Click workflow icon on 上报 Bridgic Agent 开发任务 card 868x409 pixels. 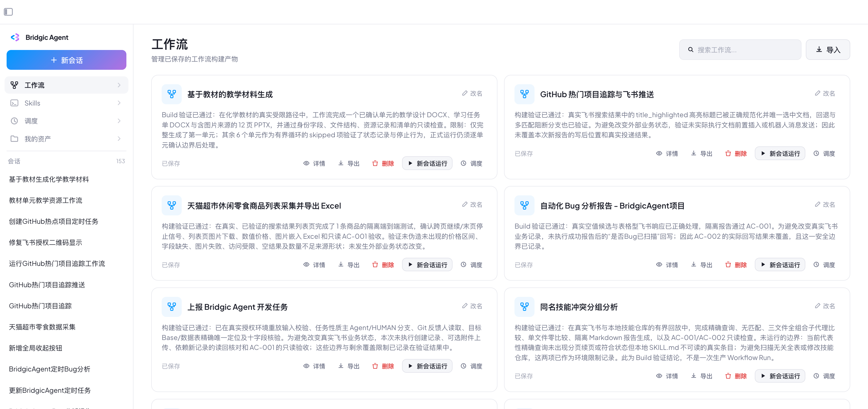[x=172, y=306]
